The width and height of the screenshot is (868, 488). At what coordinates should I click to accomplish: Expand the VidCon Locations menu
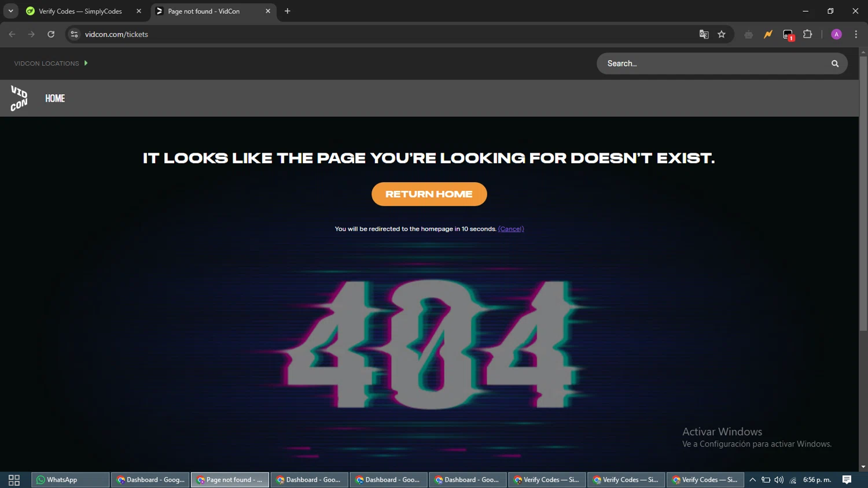pyautogui.click(x=51, y=64)
